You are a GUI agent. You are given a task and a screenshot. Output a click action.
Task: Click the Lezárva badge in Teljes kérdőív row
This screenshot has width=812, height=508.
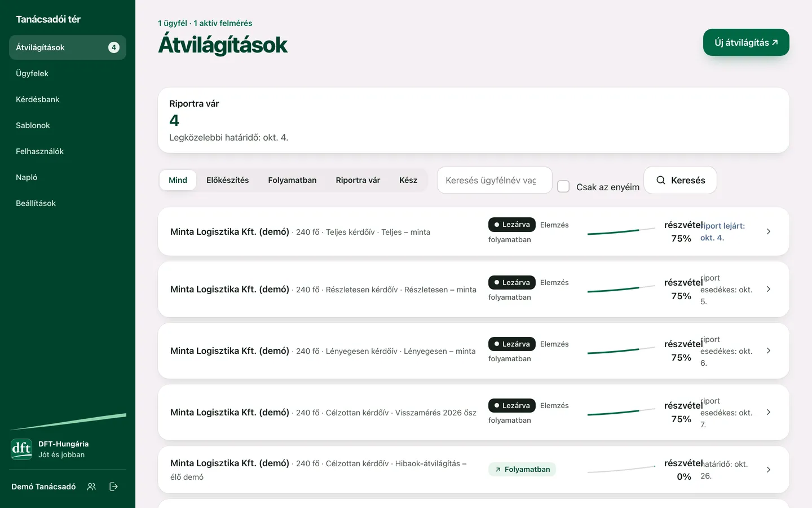coord(511,225)
